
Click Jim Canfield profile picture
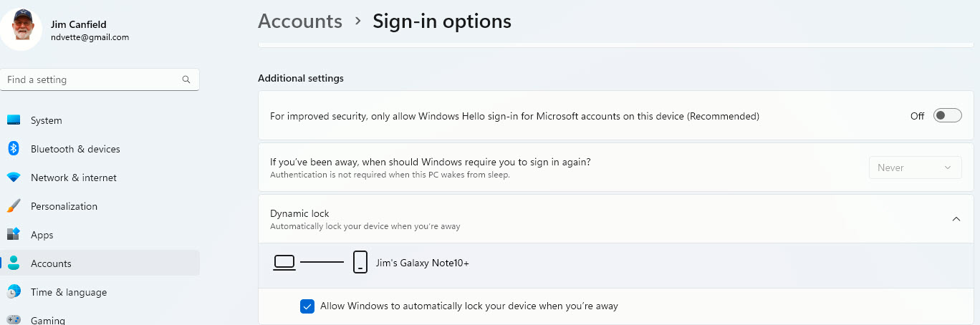click(21, 29)
